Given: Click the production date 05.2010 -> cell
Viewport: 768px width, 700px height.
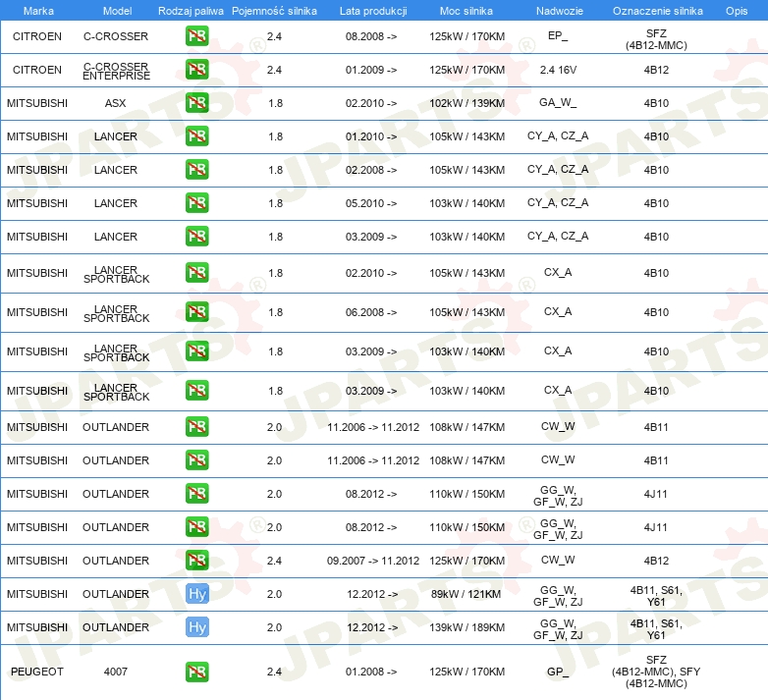Looking at the screenshot, I should 371,203.
